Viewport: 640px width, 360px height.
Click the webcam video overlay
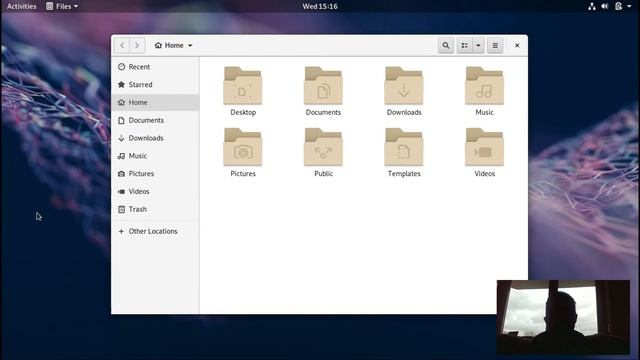pos(563,317)
